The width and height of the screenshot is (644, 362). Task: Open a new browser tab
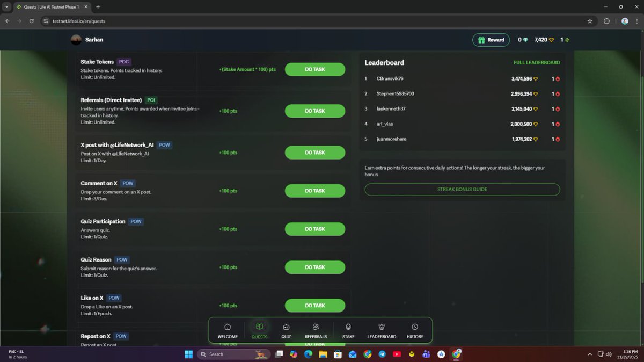point(98,7)
